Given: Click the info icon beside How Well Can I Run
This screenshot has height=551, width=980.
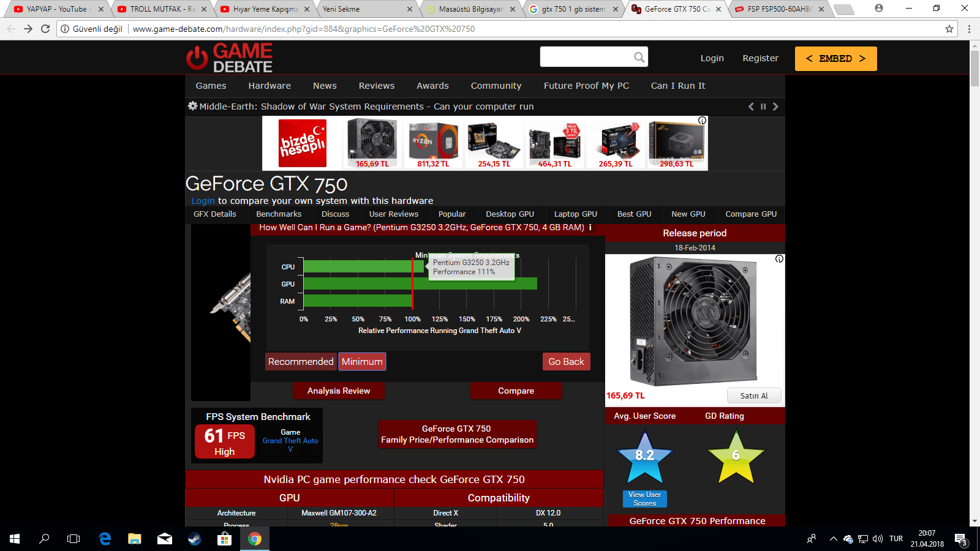Looking at the screenshot, I should pyautogui.click(x=590, y=227).
